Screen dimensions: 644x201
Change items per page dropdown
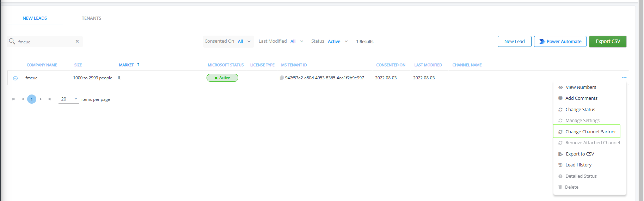click(x=69, y=99)
